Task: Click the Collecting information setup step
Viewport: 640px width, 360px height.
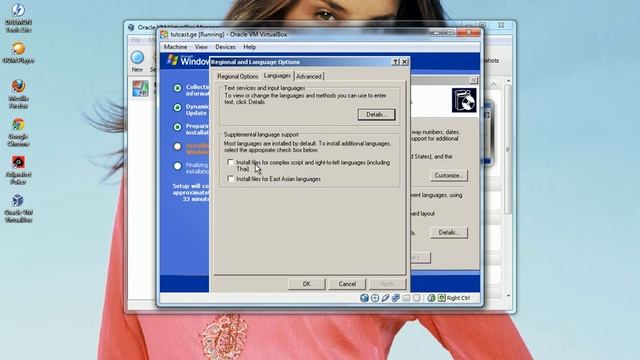Action: (192, 90)
